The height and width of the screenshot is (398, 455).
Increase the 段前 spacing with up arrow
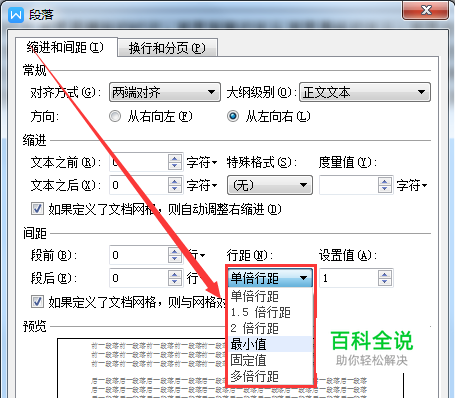[x=175, y=251]
